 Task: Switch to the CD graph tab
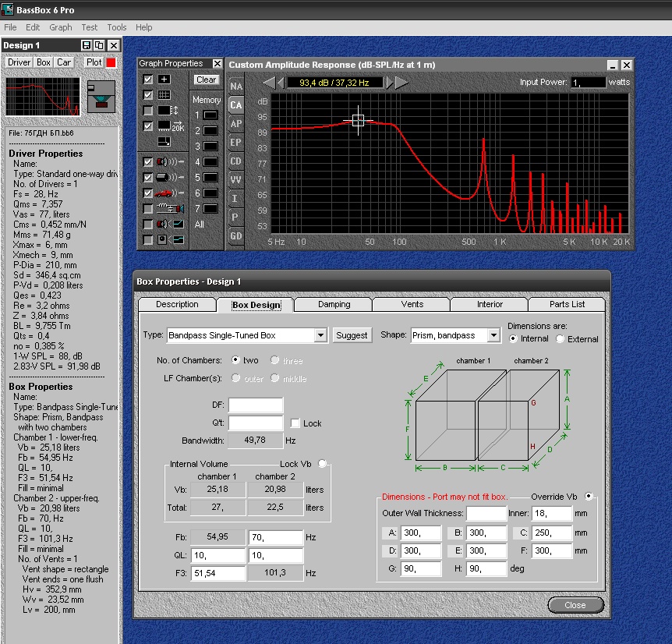235,161
